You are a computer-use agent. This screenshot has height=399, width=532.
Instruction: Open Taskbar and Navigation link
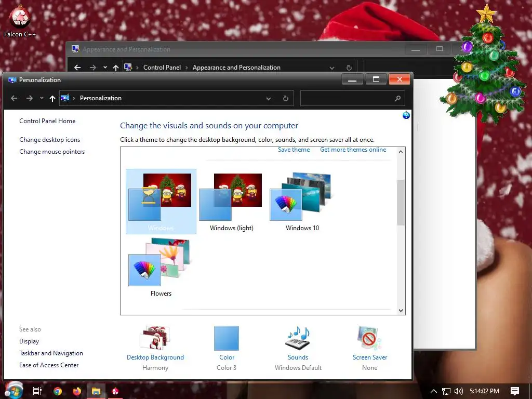(51, 353)
